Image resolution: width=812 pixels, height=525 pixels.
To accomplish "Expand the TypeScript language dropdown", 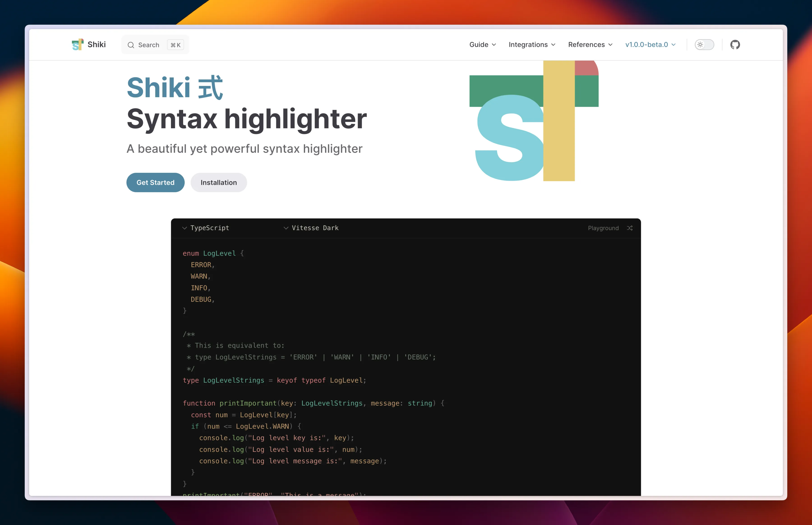I will tap(210, 228).
